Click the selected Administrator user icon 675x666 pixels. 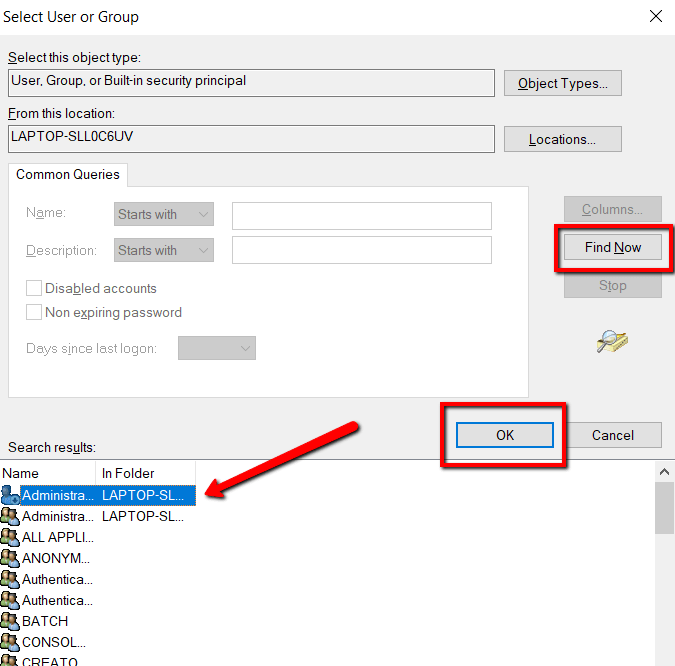[x=10, y=495]
